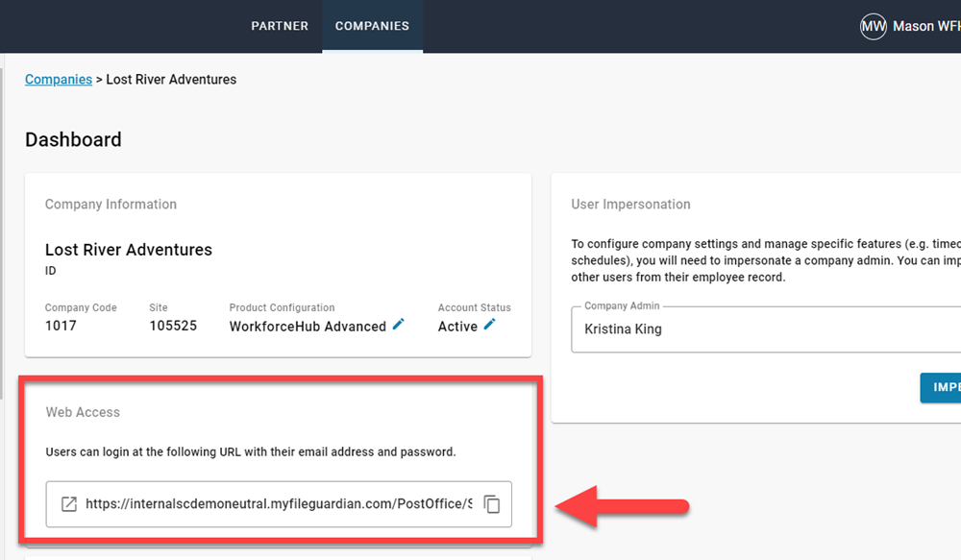Click the Lost River Adventures company name heading
The height and width of the screenshot is (560, 961).
129,250
